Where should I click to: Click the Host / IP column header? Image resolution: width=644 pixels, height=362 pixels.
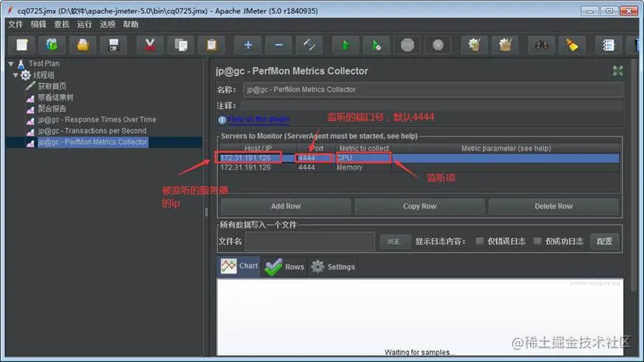point(257,148)
